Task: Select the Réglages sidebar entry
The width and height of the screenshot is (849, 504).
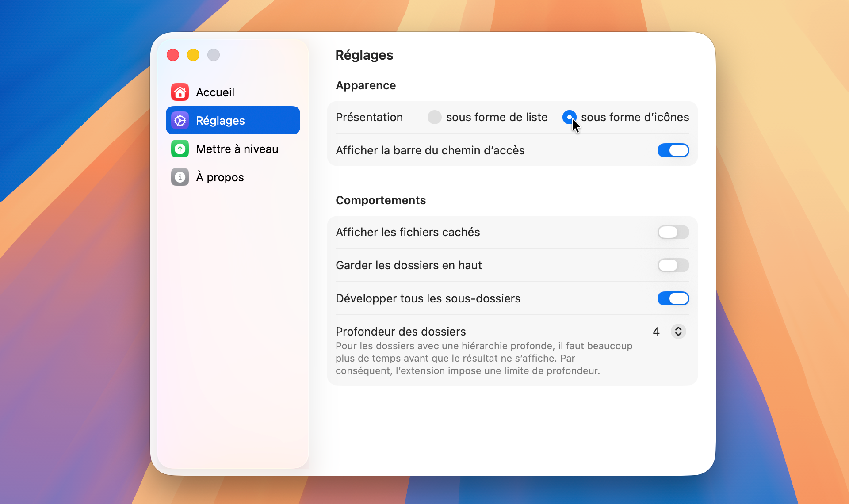Action: 220,121
